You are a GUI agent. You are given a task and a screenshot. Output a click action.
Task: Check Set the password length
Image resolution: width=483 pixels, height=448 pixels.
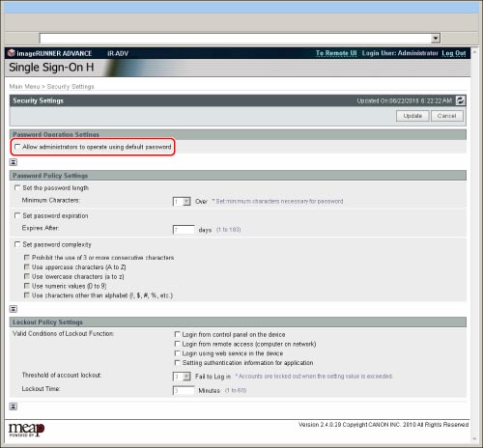tap(17, 187)
